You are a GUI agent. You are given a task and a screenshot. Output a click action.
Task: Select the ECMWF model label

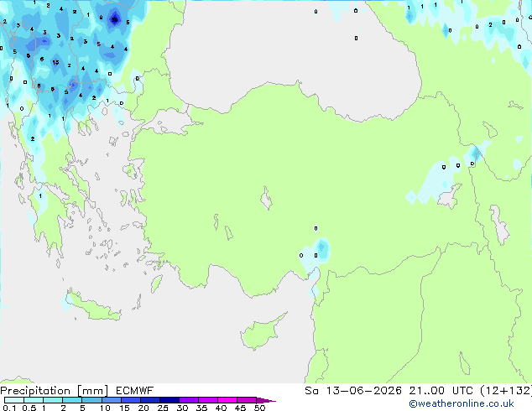pos(135,391)
